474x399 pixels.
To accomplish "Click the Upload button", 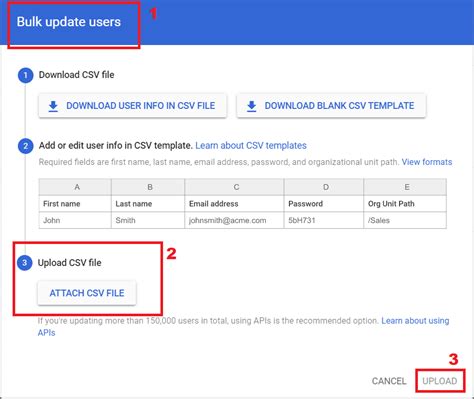I will 440,381.
